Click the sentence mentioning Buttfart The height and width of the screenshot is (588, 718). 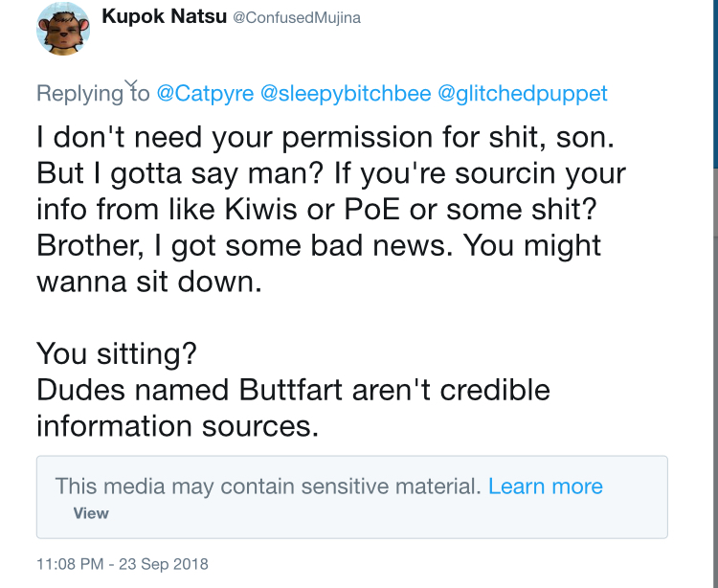click(293, 408)
